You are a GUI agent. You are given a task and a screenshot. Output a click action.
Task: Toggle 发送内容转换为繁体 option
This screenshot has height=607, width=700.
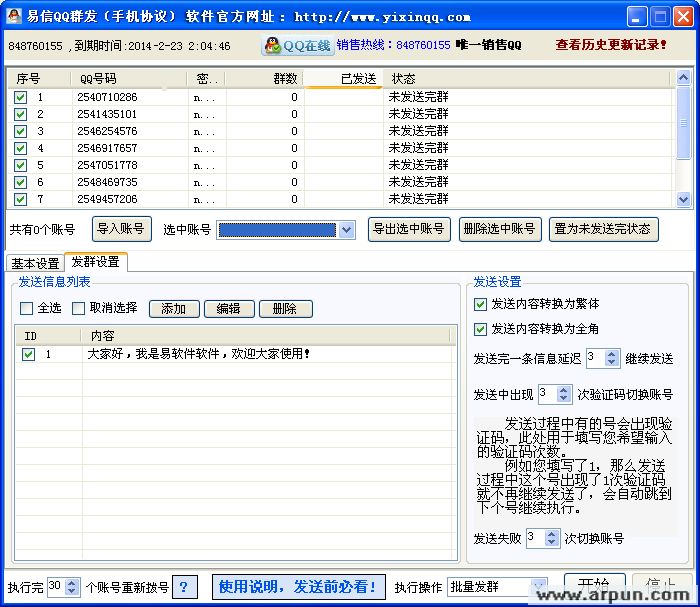(x=480, y=304)
